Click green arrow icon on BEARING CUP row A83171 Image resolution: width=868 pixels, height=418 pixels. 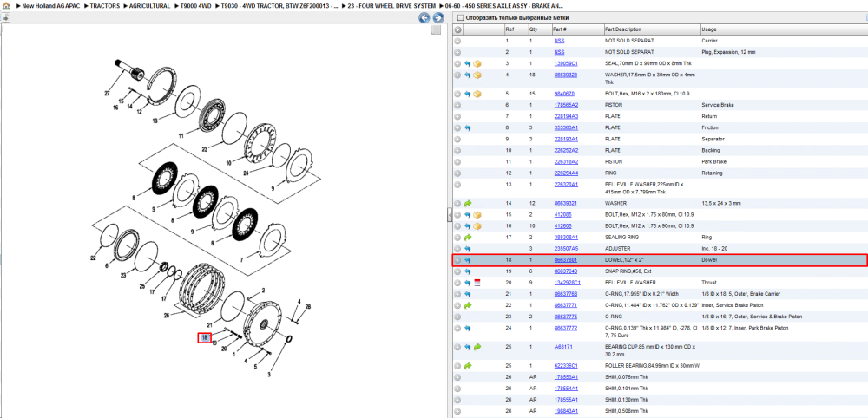(477, 347)
